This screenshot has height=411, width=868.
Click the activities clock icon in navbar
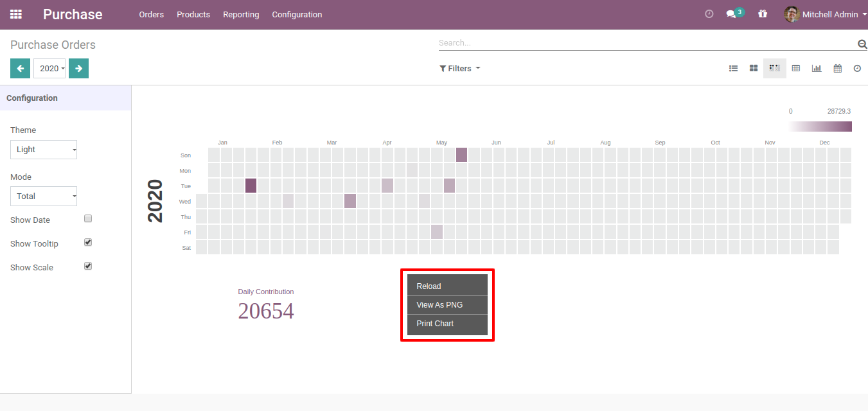[709, 14]
